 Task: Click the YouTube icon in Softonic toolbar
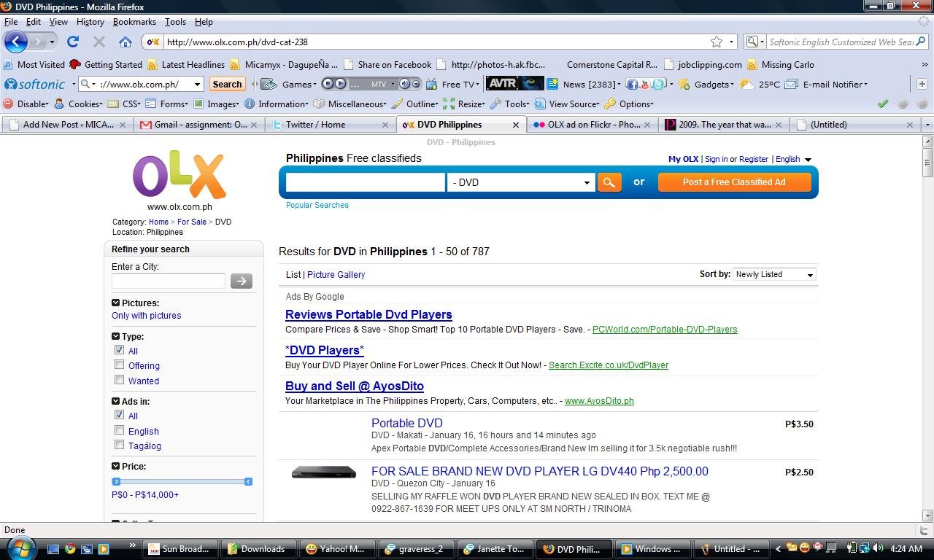coord(645,84)
